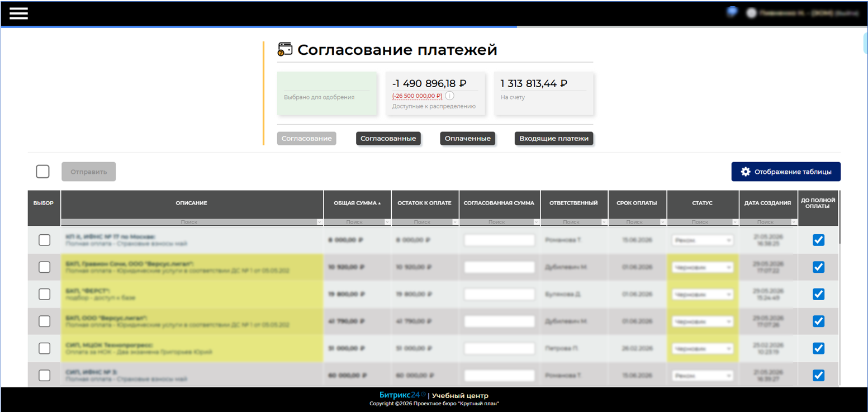Show the info tooltip next to -26 500 000,00

[x=449, y=96]
